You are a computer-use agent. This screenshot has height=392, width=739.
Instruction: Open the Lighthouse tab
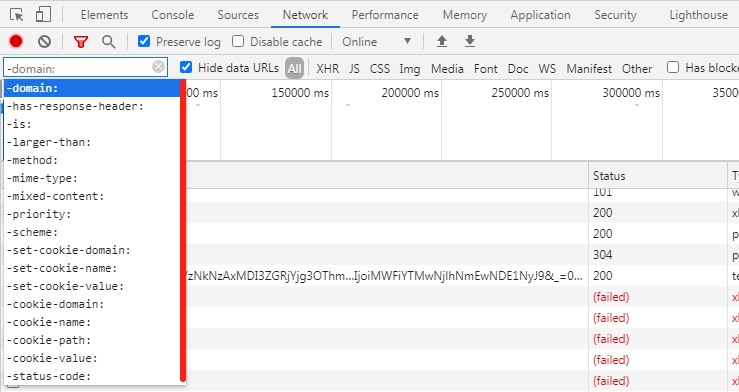click(698, 15)
